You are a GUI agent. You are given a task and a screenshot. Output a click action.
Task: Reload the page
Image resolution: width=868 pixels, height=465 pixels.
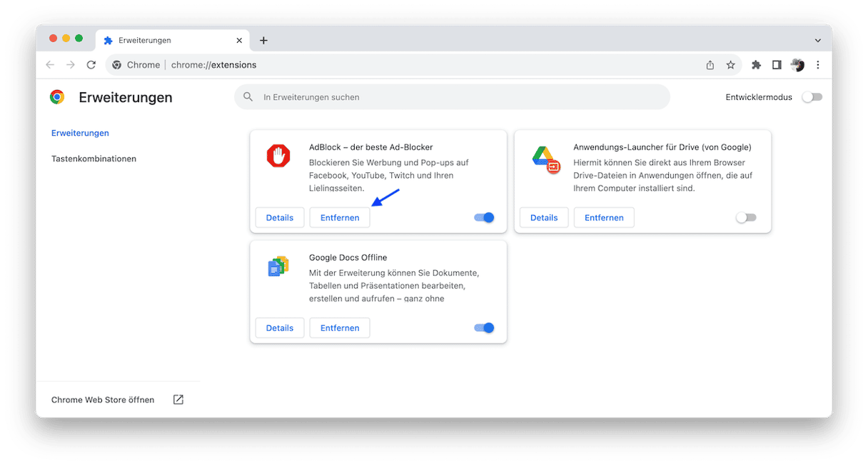[91, 65]
